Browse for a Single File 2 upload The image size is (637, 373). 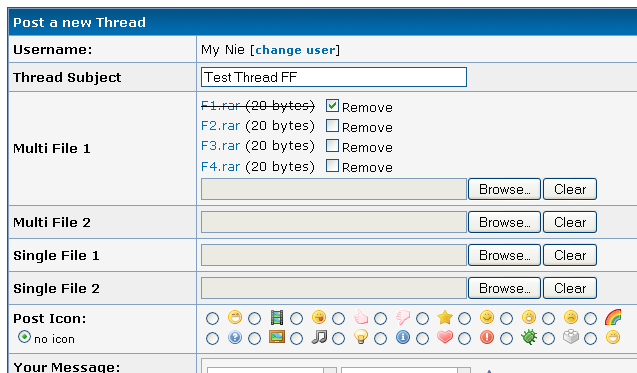tap(504, 288)
